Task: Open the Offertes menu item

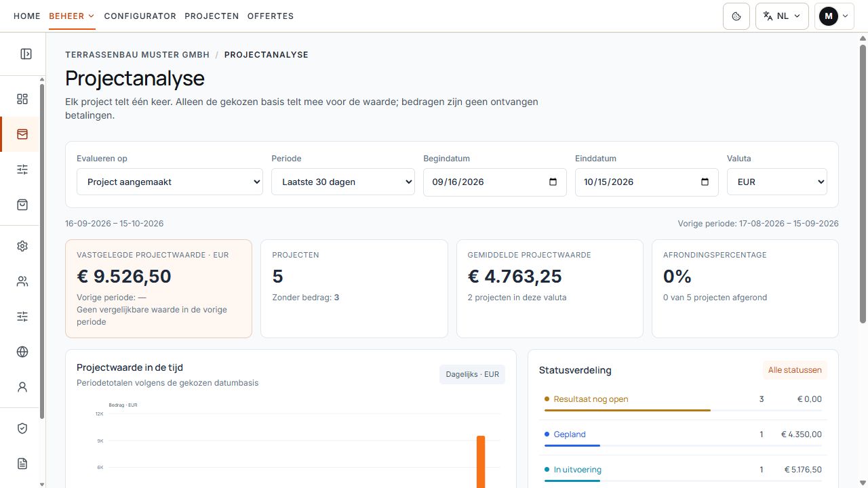Action: (271, 16)
